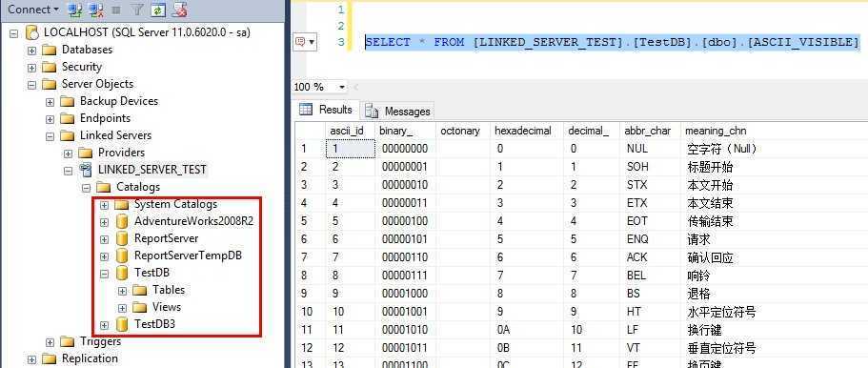
Task: Expand the ReportServerTempDB catalog
Action: 104,256
